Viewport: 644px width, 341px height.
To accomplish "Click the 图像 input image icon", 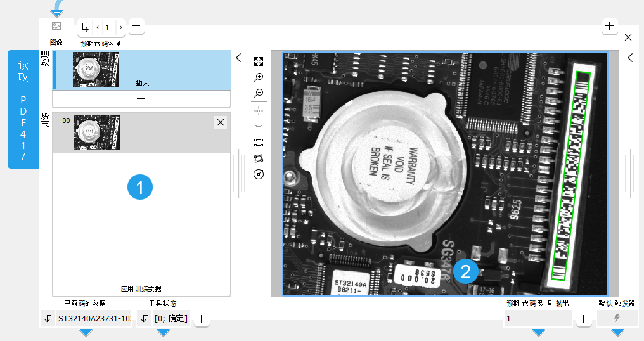I will 56,27.
